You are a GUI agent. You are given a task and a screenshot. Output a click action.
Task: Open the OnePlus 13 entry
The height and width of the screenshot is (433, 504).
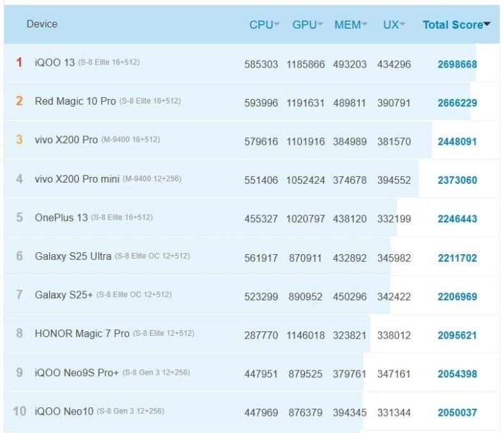coord(61,218)
